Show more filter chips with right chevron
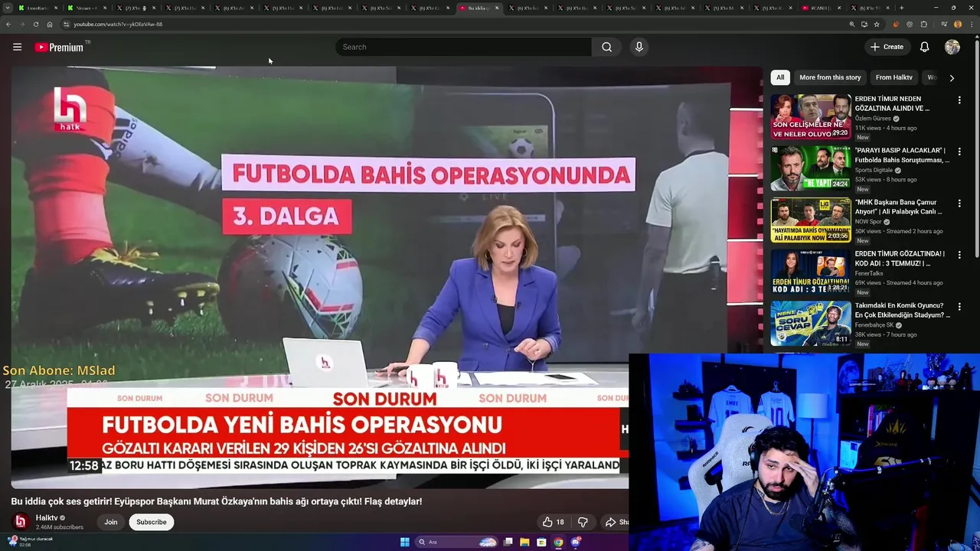980x551 pixels. tap(952, 77)
